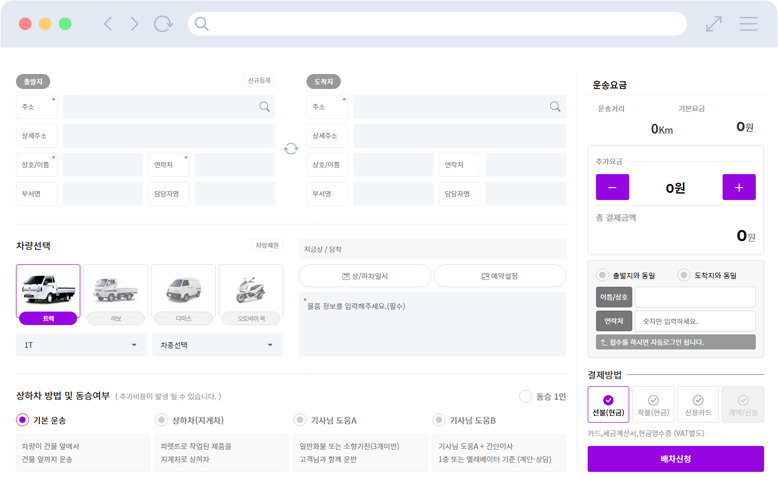778x499 pixels.
Task: Click the search icon in 출발지 주소 field
Action: pos(265,107)
